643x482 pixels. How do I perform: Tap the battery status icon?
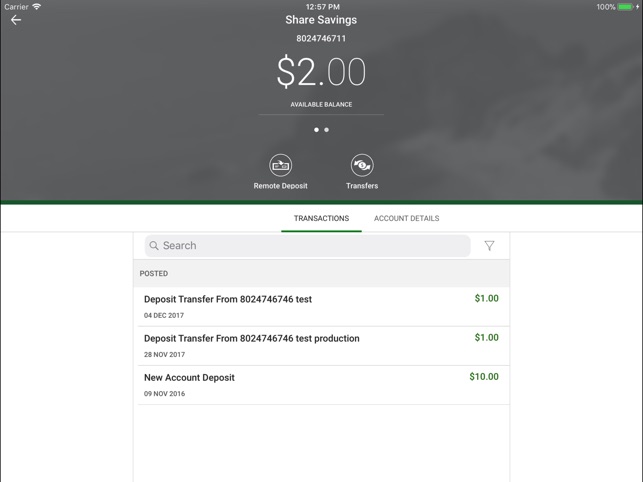[x=626, y=7]
